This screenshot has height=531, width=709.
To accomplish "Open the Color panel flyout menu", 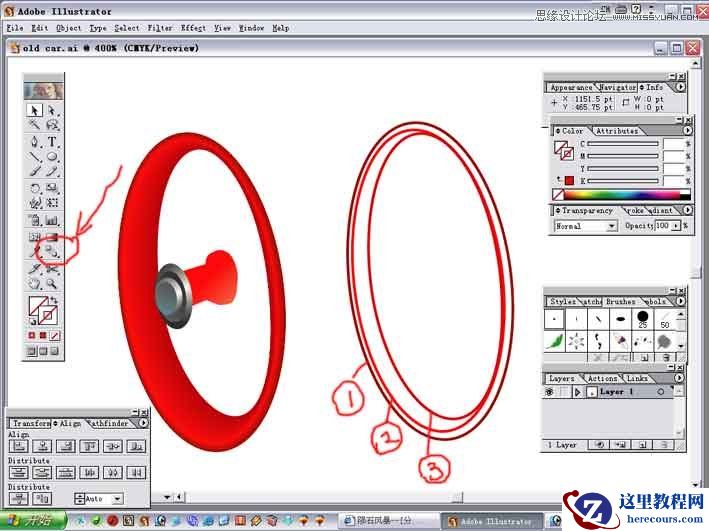I will (687, 131).
